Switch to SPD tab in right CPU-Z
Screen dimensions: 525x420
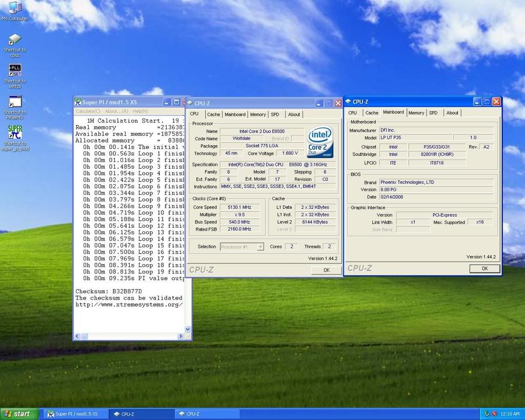433,113
